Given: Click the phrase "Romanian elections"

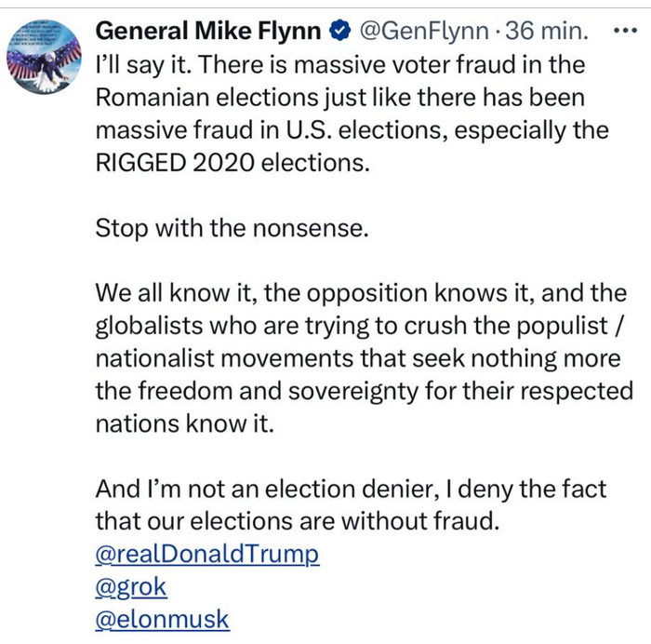Looking at the screenshot, I should tap(206, 98).
